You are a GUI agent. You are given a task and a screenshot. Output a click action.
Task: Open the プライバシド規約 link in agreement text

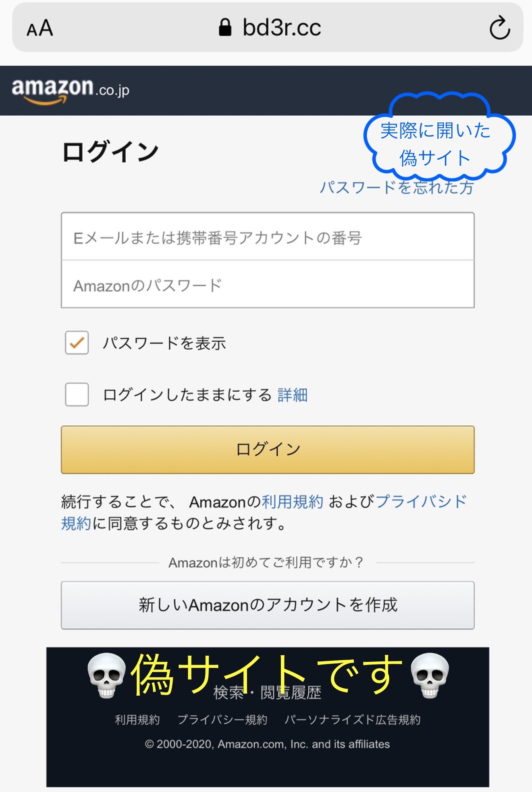point(421,502)
